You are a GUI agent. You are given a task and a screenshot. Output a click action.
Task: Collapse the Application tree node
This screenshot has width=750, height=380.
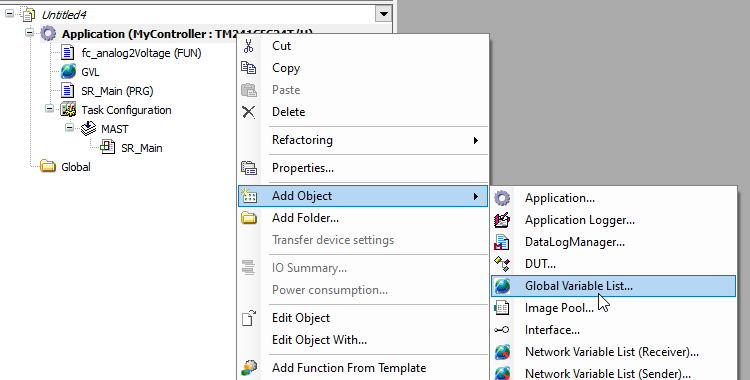29,33
